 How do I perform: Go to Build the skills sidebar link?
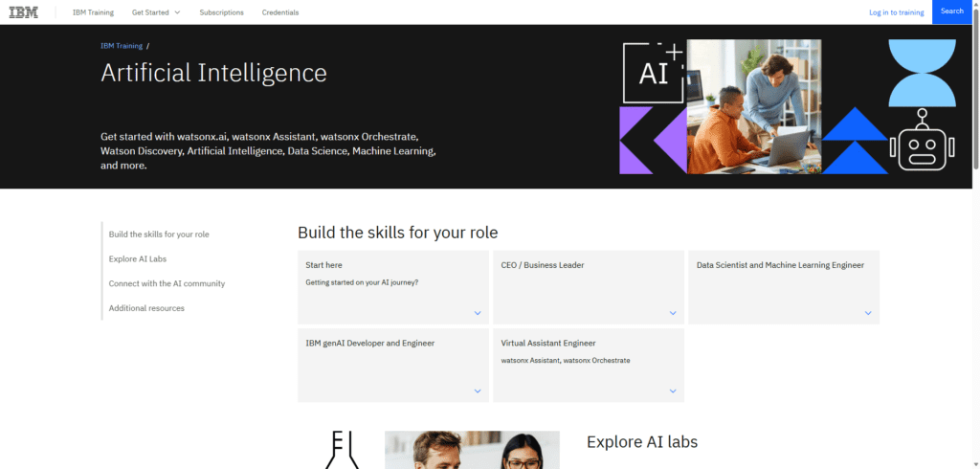pos(159,234)
